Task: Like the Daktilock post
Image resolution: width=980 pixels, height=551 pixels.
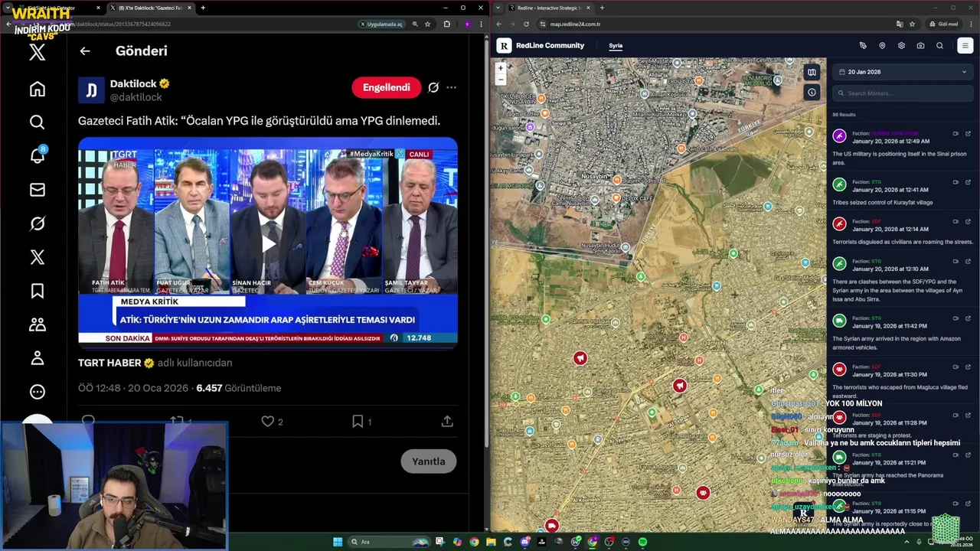Action: (x=267, y=421)
